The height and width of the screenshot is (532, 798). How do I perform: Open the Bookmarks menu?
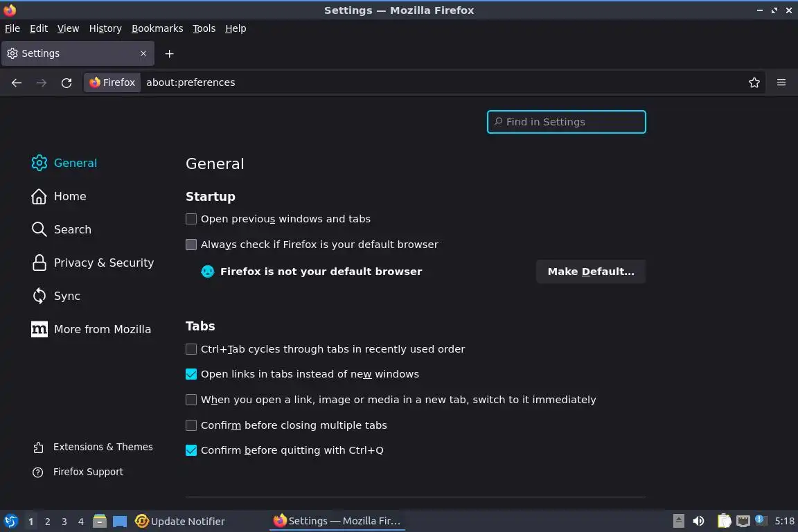tap(157, 28)
